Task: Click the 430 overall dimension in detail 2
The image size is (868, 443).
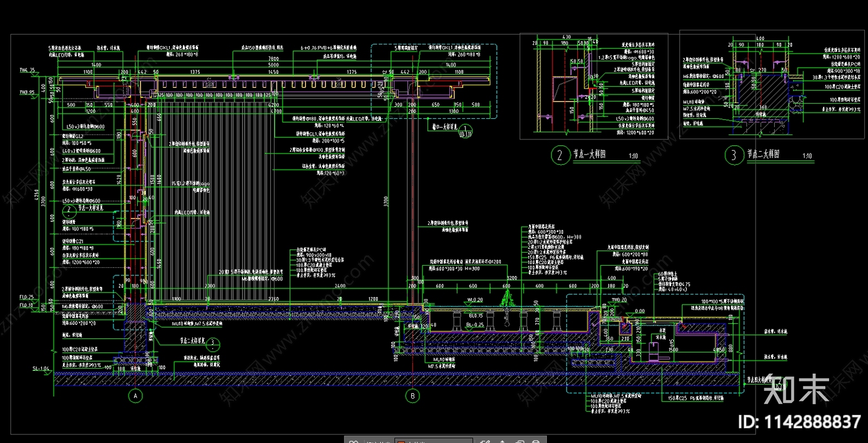Action: (566, 37)
